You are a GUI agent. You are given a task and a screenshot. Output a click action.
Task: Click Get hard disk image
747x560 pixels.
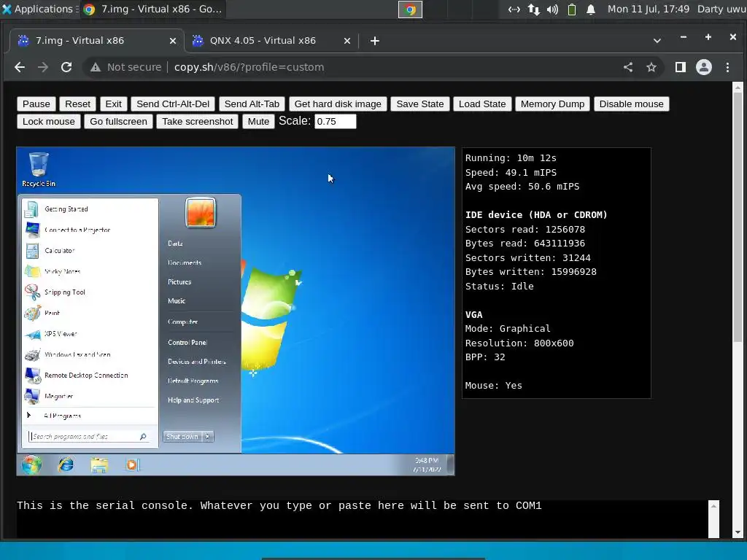[x=338, y=104]
